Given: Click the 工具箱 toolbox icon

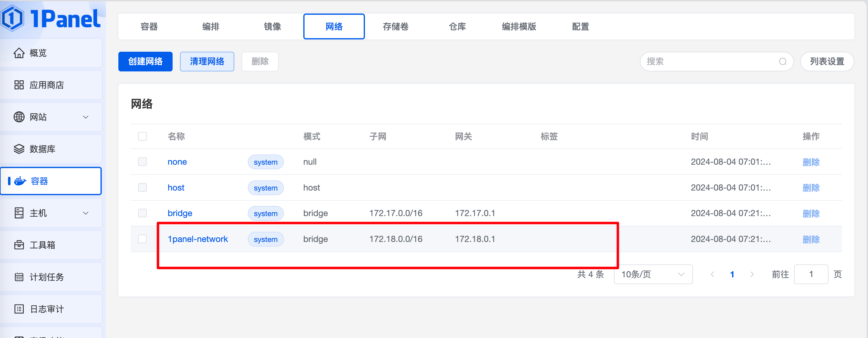Looking at the screenshot, I should (19, 245).
